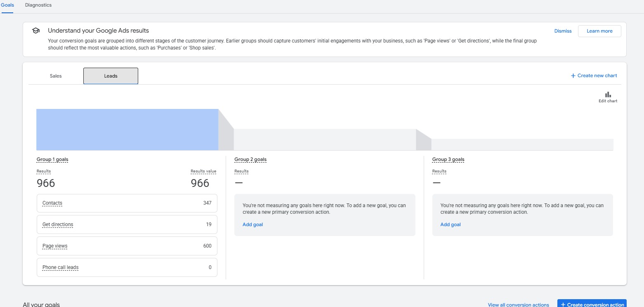Click the Results label under Group 2
Screen dimensions: 644x307
point(241,171)
